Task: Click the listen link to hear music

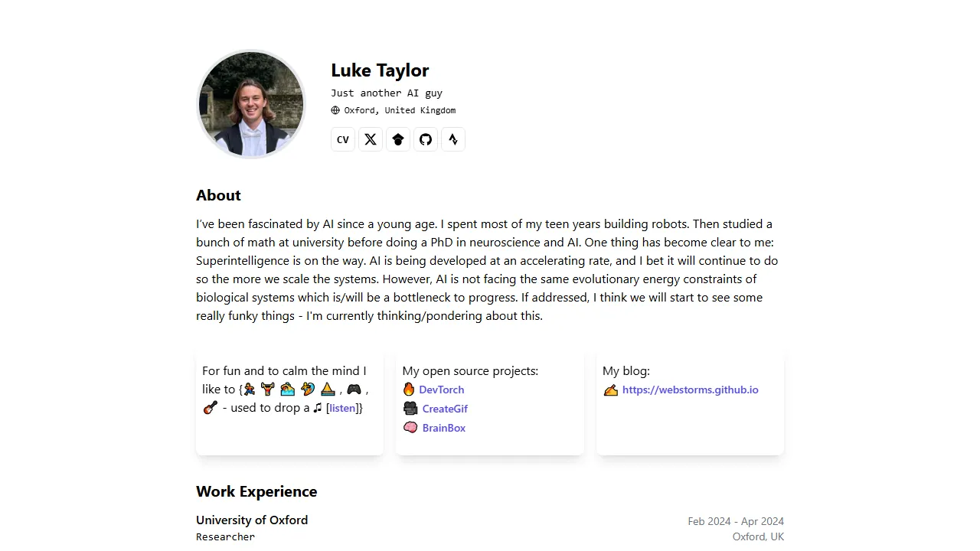Action: [341, 408]
